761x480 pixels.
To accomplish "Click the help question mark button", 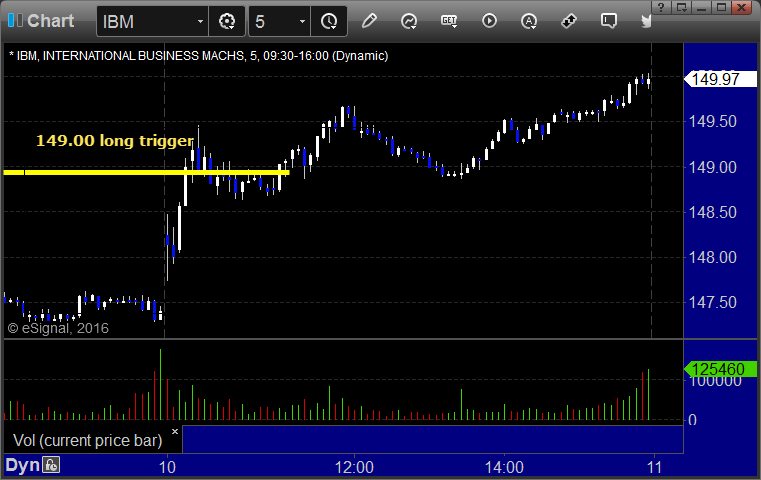I will 661,7.
